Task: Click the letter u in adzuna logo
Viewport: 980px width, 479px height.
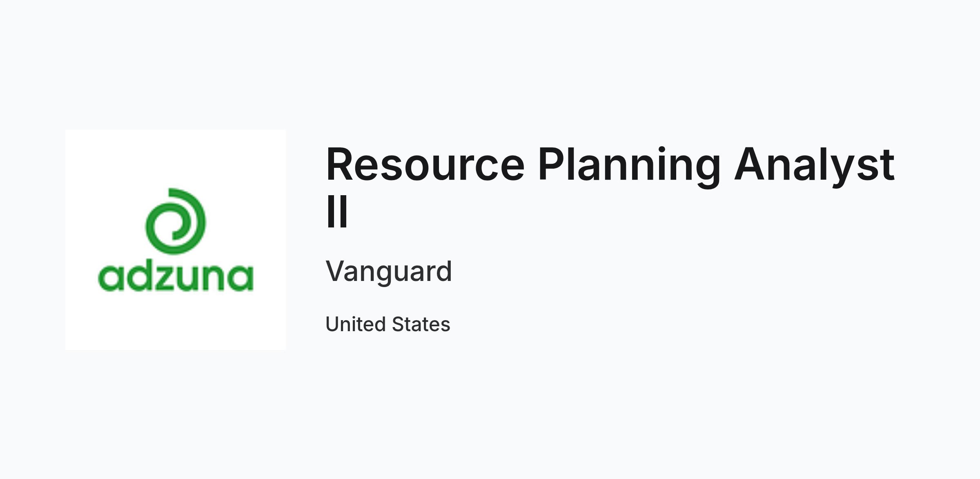Action: [188, 278]
